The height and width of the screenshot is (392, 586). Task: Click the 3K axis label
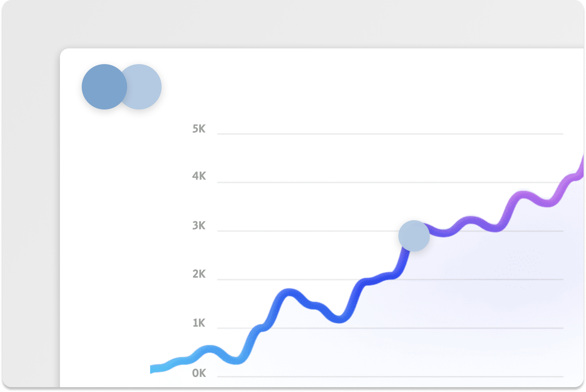(199, 226)
